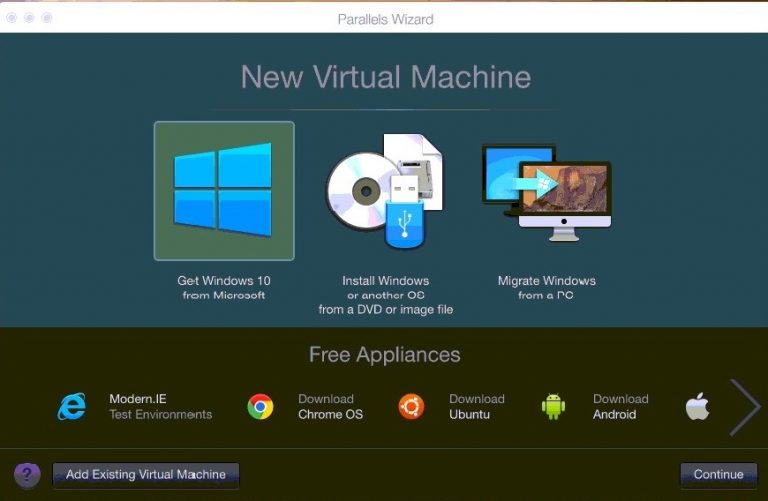Click Download Android text
The image size is (768, 501).
621,406
